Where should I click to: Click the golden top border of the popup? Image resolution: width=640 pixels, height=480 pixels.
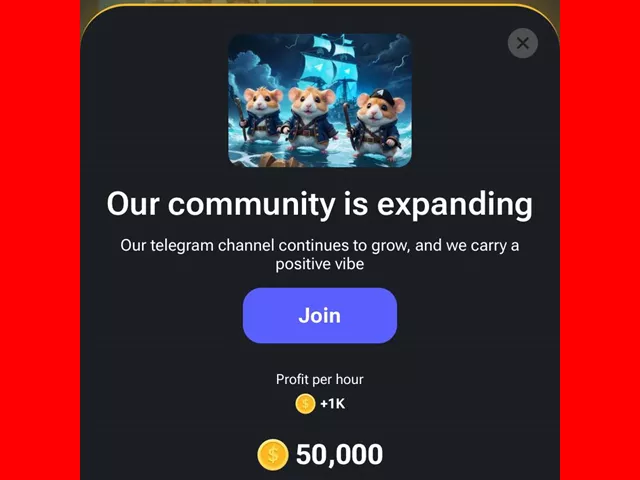[320, 6]
